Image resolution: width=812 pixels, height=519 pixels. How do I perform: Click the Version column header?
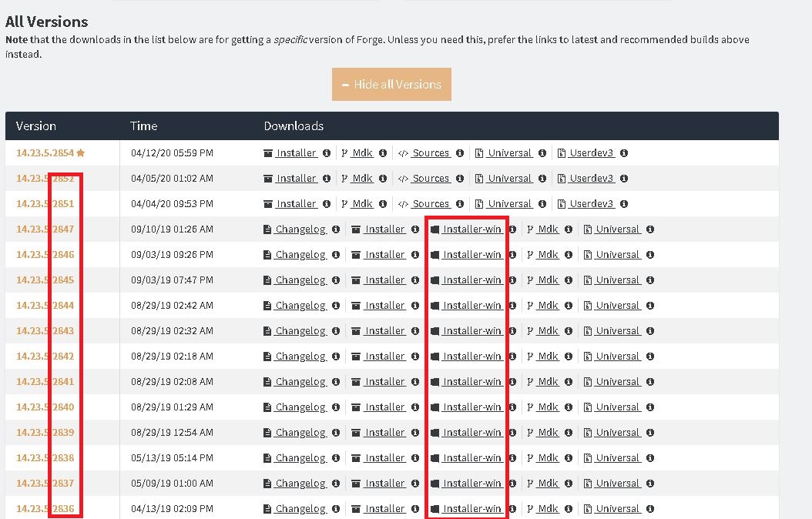click(35, 126)
